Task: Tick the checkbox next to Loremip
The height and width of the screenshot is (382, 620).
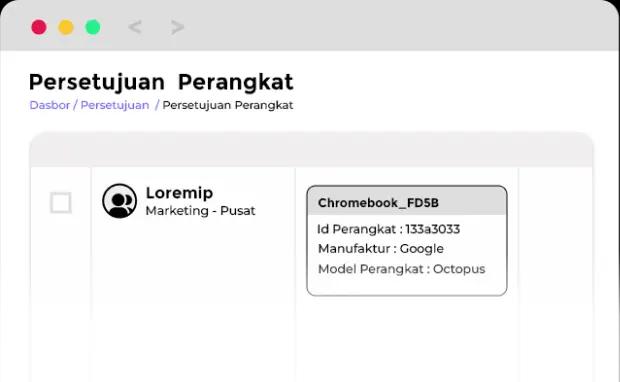Action: coord(61,202)
